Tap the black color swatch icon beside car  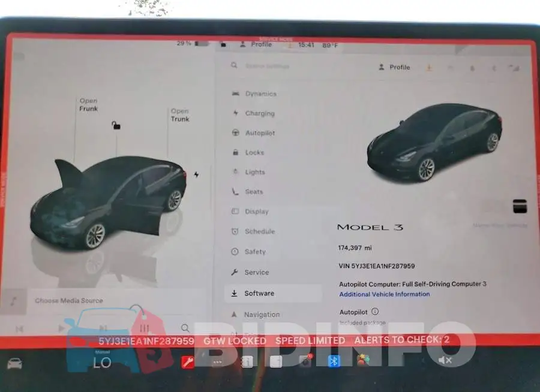click(x=520, y=206)
